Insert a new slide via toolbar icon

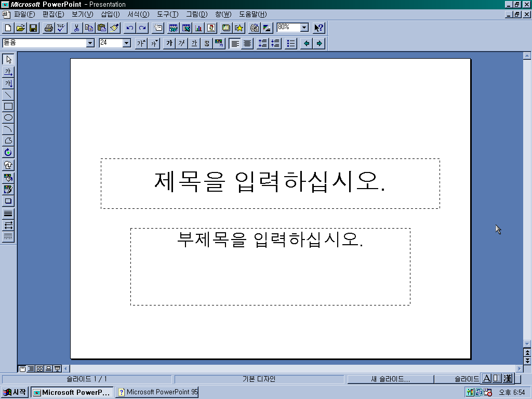tap(158, 28)
